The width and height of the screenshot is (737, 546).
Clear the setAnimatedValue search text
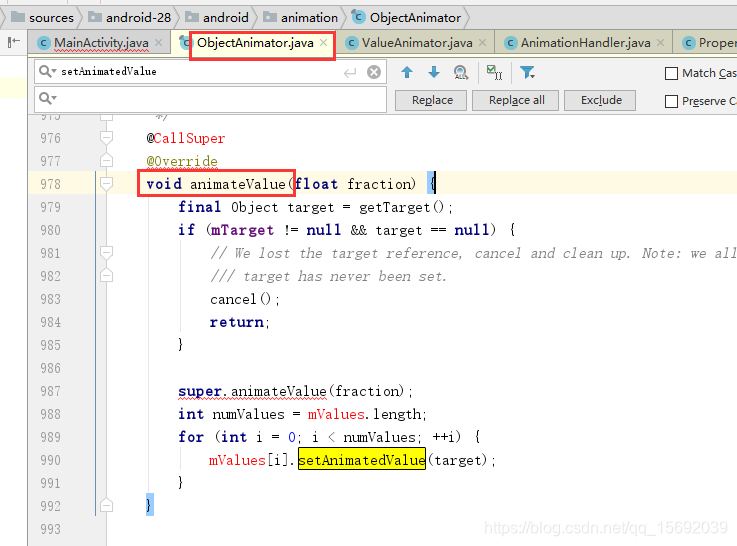(x=374, y=72)
